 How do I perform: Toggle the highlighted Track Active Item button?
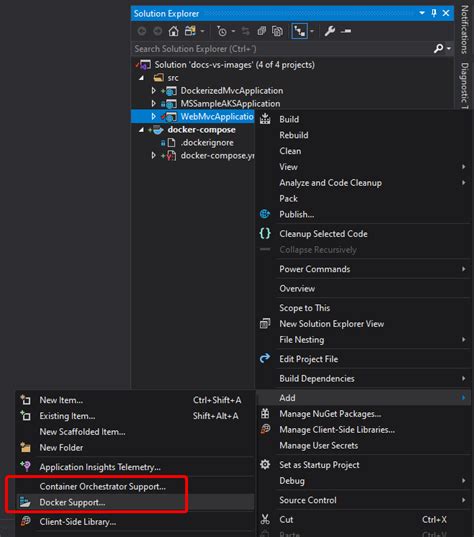299,32
